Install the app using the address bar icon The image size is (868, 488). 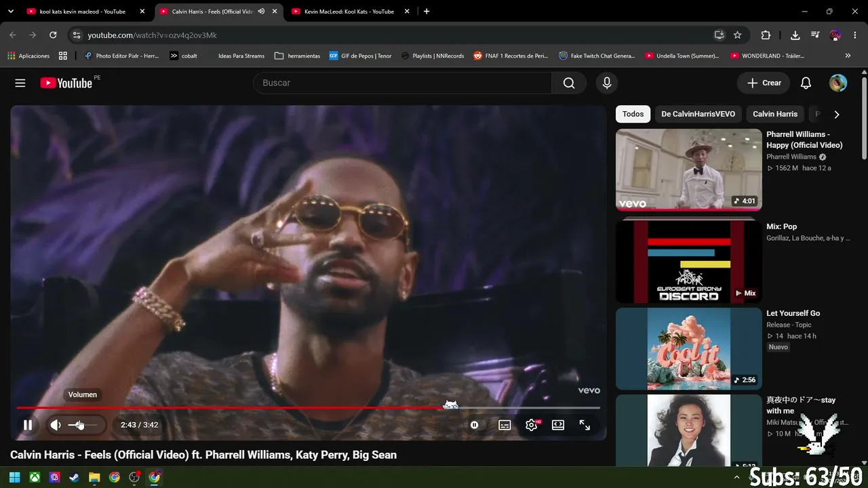point(719,35)
